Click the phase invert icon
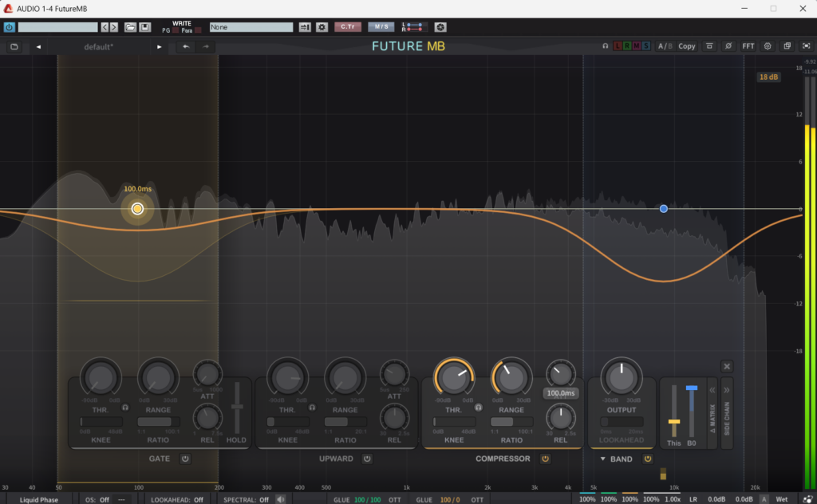 (x=728, y=46)
